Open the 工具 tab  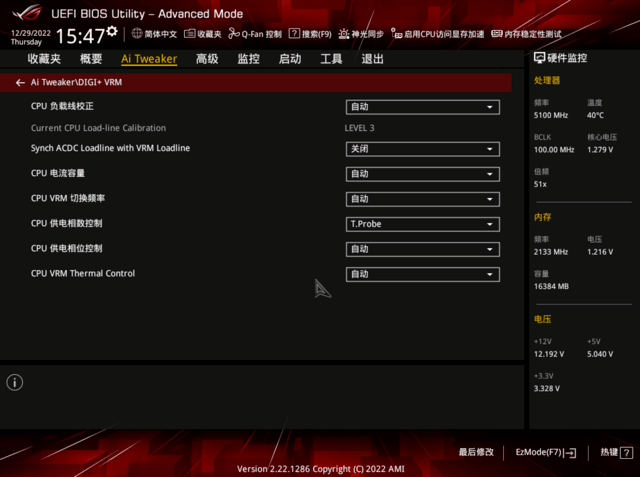331,59
